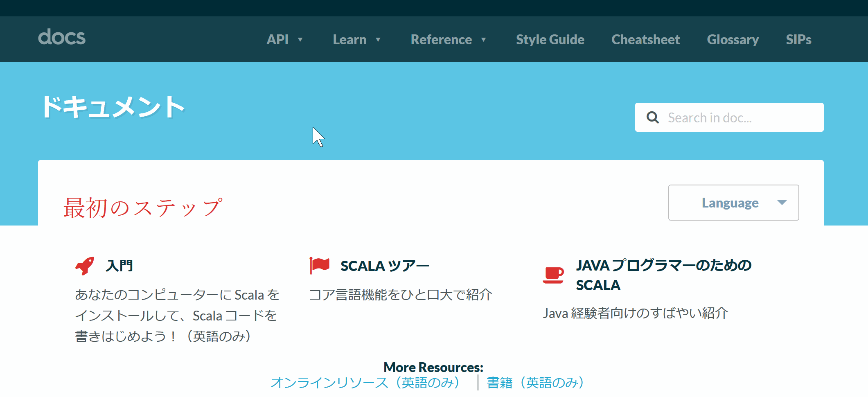Click the search magnifier icon
Screen dimensions: 868x397
coord(653,117)
